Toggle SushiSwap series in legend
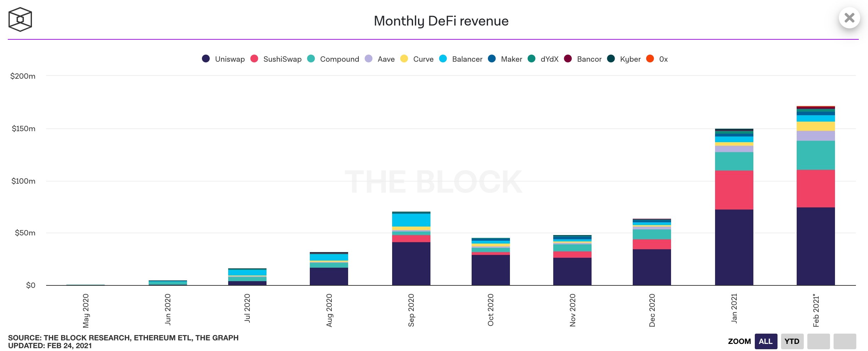The width and height of the screenshot is (868, 351). click(276, 59)
